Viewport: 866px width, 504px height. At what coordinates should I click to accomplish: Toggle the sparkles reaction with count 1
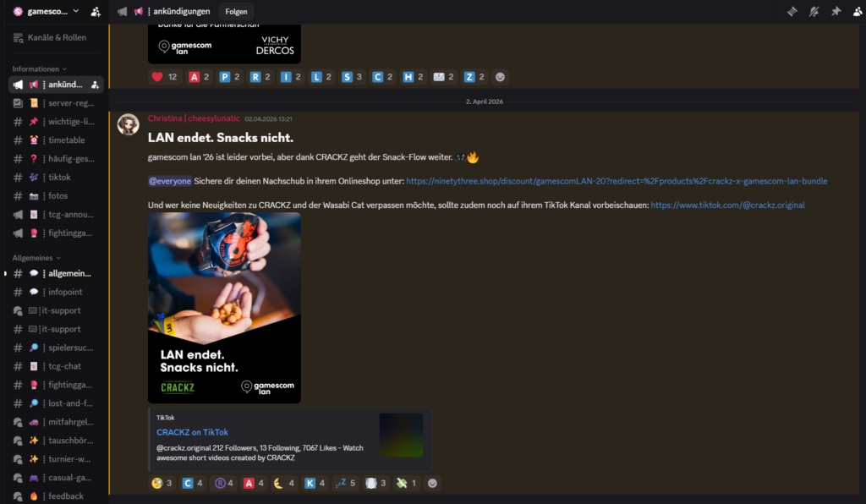pyautogui.click(x=406, y=483)
